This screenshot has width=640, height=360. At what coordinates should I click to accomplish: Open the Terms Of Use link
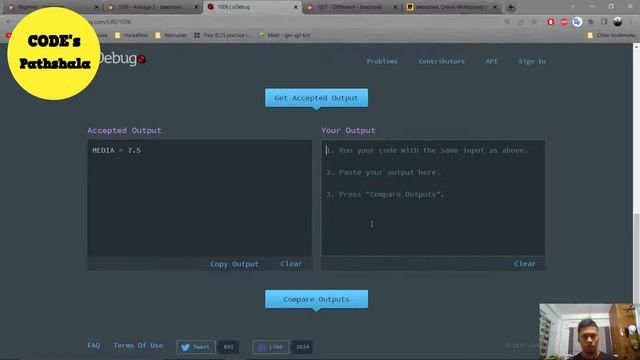[138, 345]
